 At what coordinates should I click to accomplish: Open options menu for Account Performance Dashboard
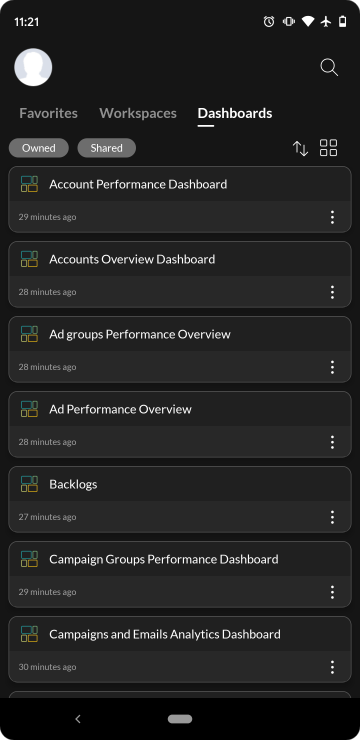tap(332, 217)
